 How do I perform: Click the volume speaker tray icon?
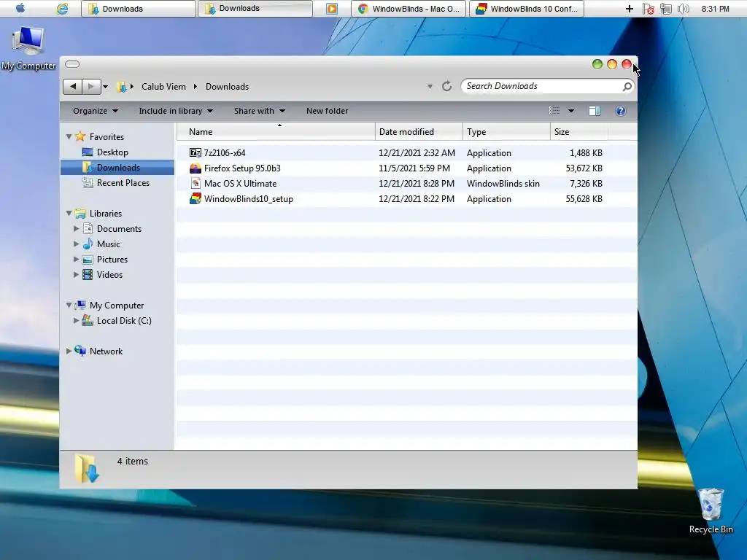pyautogui.click(x=683, y=9)
